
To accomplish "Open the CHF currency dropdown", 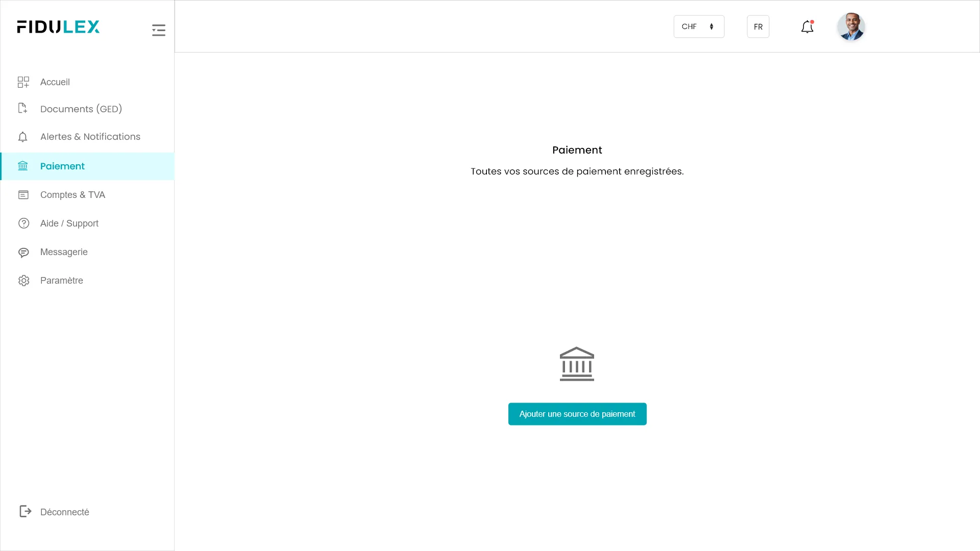I will (x=698, y=27).
